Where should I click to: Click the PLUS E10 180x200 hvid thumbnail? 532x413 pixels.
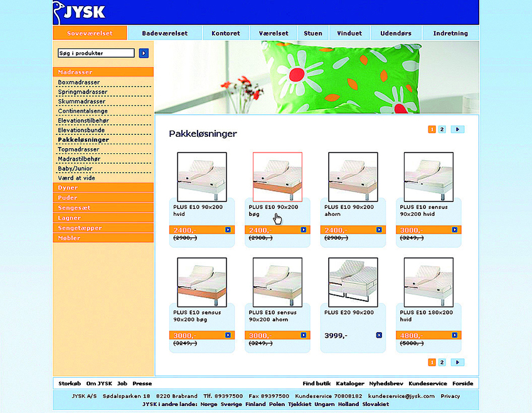(428, 282)
